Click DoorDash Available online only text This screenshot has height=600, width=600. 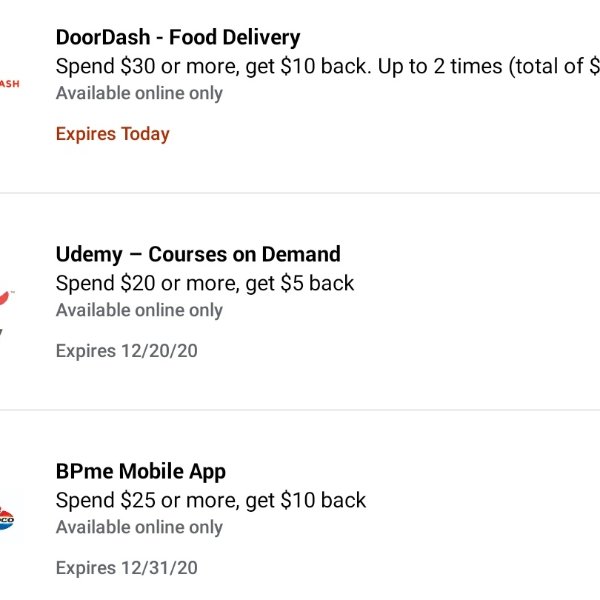pos(139,93)
